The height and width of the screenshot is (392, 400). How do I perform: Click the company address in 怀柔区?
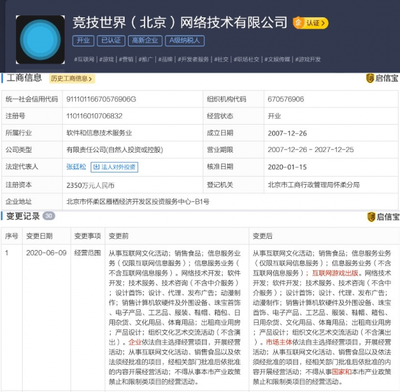(138, 202)
